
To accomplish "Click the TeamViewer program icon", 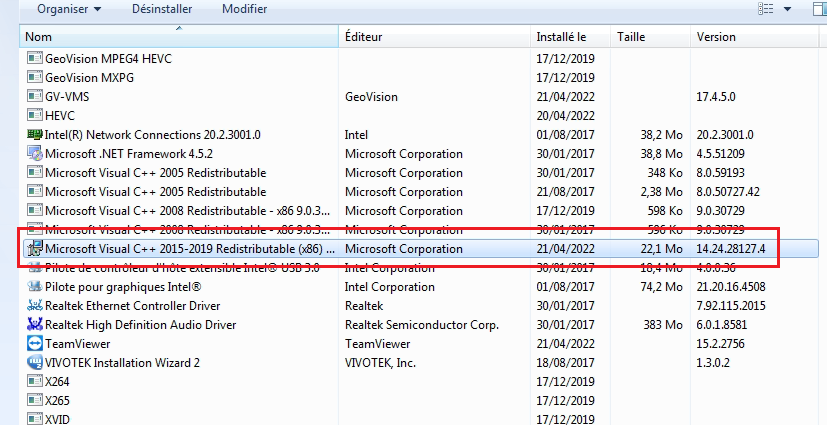I will click(35, 344).
